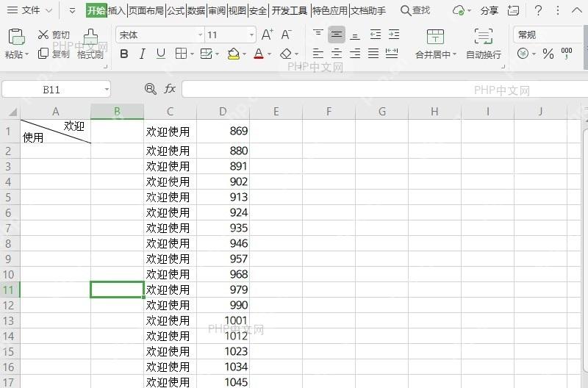Viewport: 588px width, 388px height.
Task: Toggle Italic formatting
Action: point(143,54)
